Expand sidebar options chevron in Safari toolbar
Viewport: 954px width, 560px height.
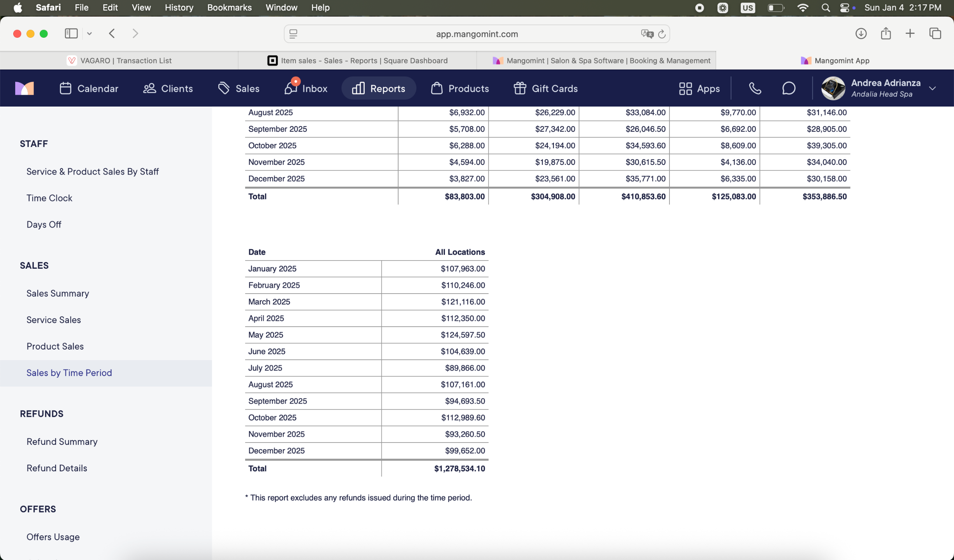pos(90,33)
